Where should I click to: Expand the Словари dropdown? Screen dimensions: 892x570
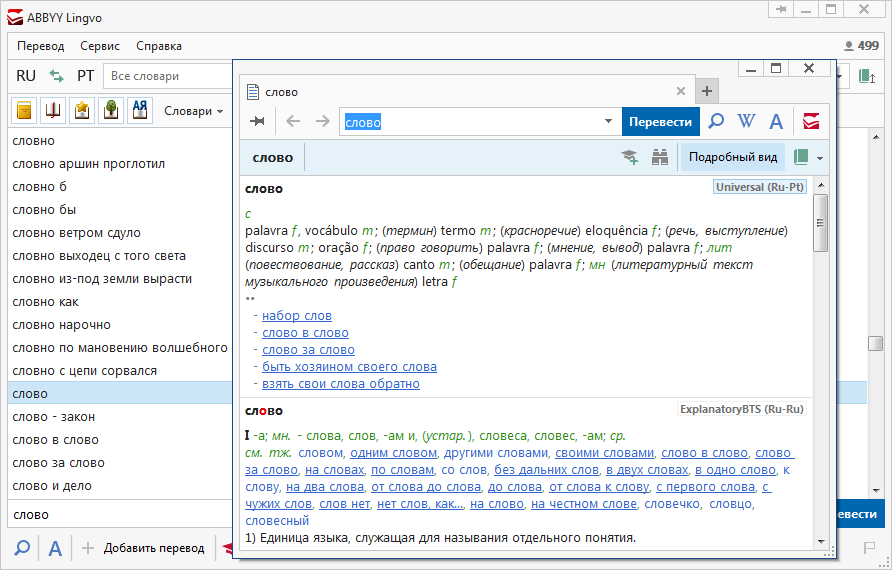click(x=194, y=111)
